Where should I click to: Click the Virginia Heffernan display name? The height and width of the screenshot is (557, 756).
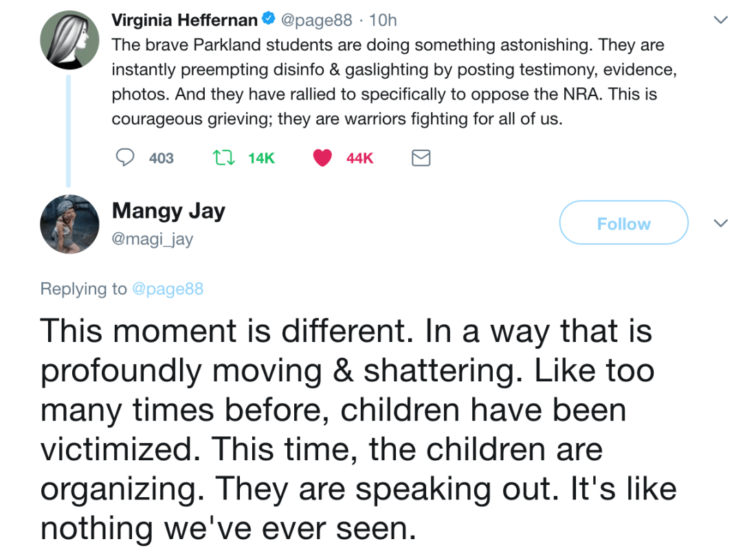[184, 21]
